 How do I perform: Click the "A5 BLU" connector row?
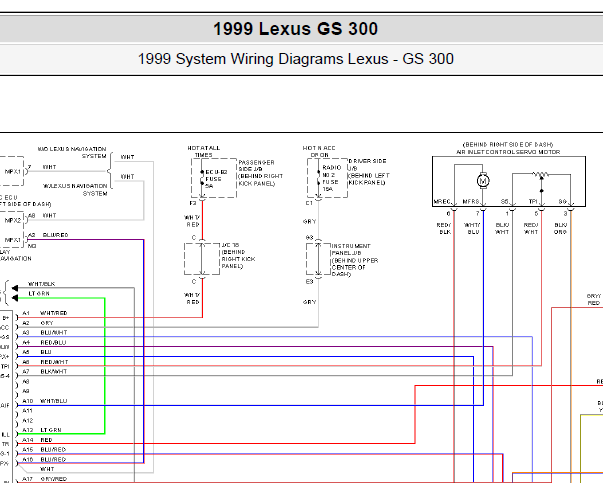(37, 352)
